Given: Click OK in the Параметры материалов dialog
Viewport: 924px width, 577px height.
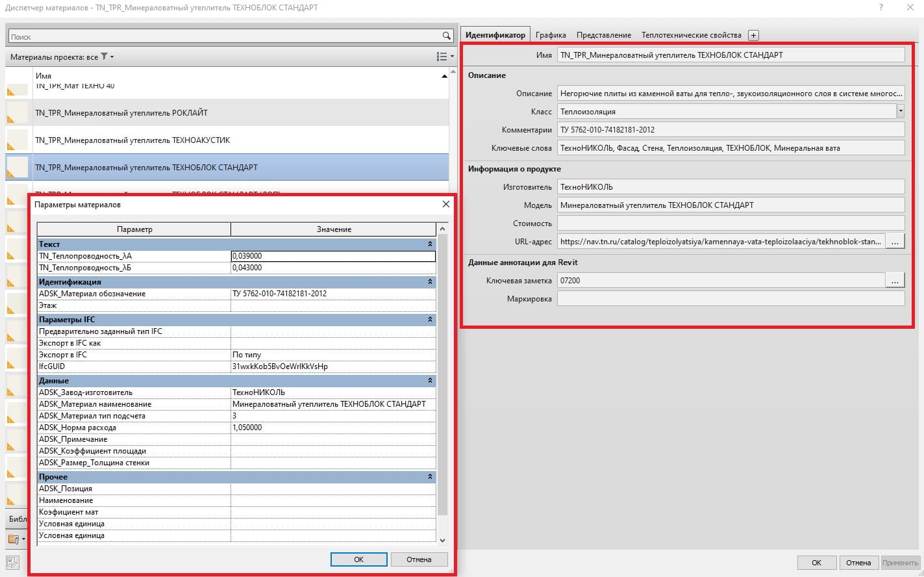Looking at the screenshot, I should pos(358,559).
